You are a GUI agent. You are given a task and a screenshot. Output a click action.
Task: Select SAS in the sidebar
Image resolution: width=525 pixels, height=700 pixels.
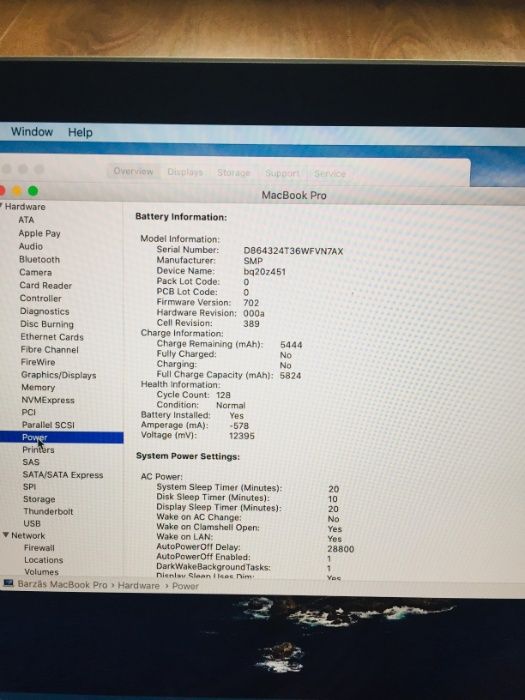point(31,462)
